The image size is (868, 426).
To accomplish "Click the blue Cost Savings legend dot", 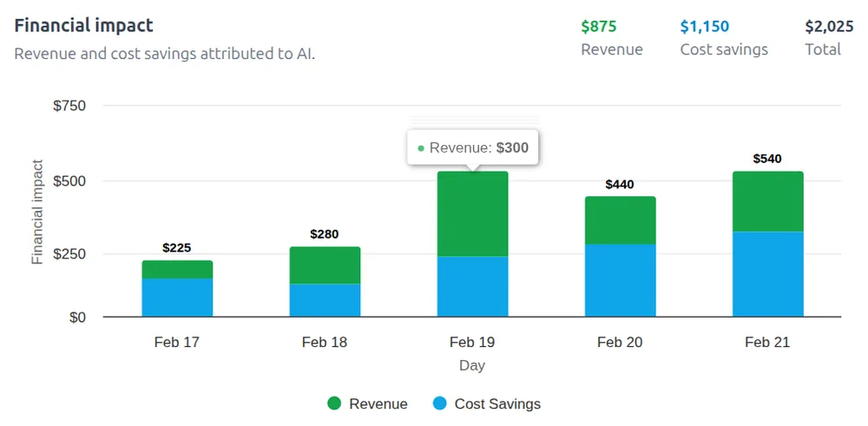I will (x=440, y=403).
